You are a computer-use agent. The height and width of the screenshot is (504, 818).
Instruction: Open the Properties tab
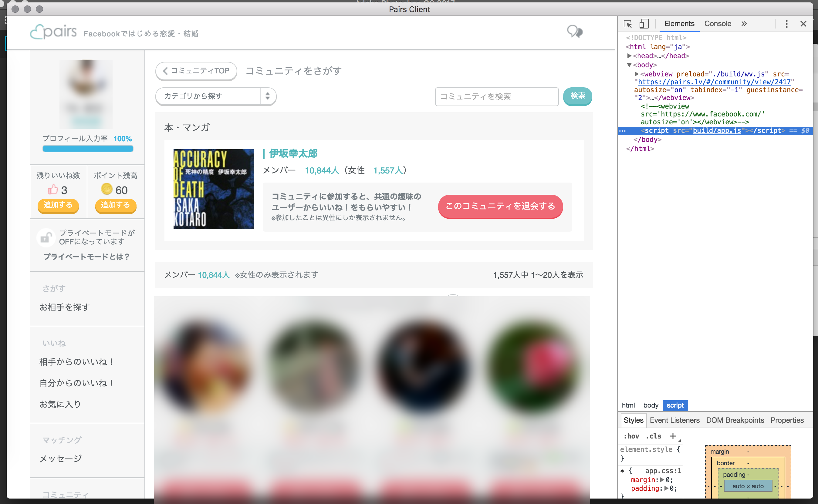click(787, 420)
